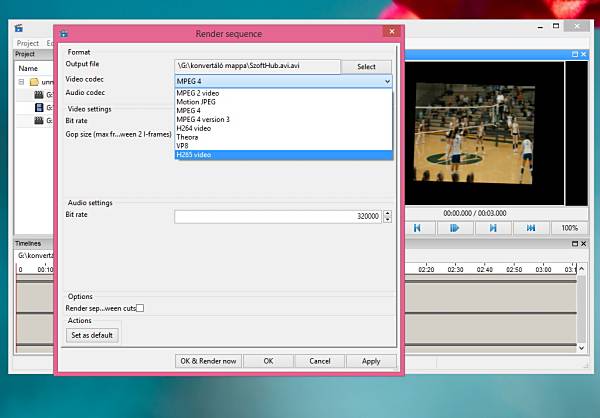Screen dimensions: 600x418
Task: Select the film strip item icon in project tree
Action: pyautogui.click(x=39, y=108)
